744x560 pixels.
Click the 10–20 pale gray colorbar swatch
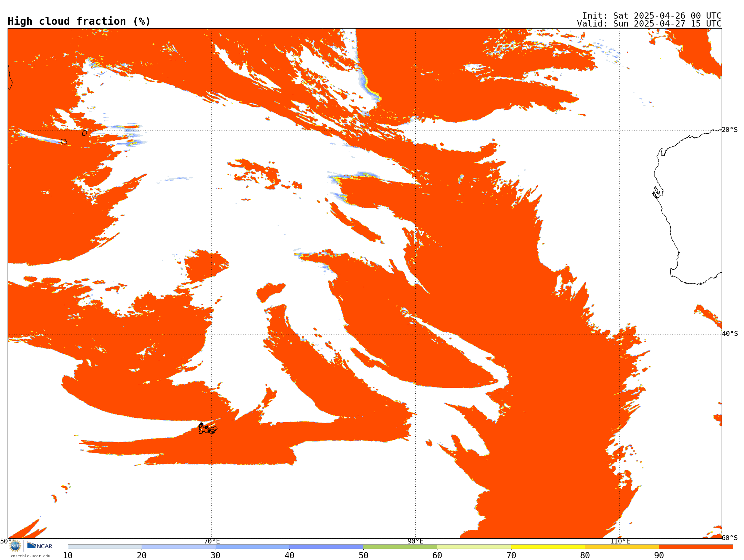pyautogui.click(x=105, y=547)
